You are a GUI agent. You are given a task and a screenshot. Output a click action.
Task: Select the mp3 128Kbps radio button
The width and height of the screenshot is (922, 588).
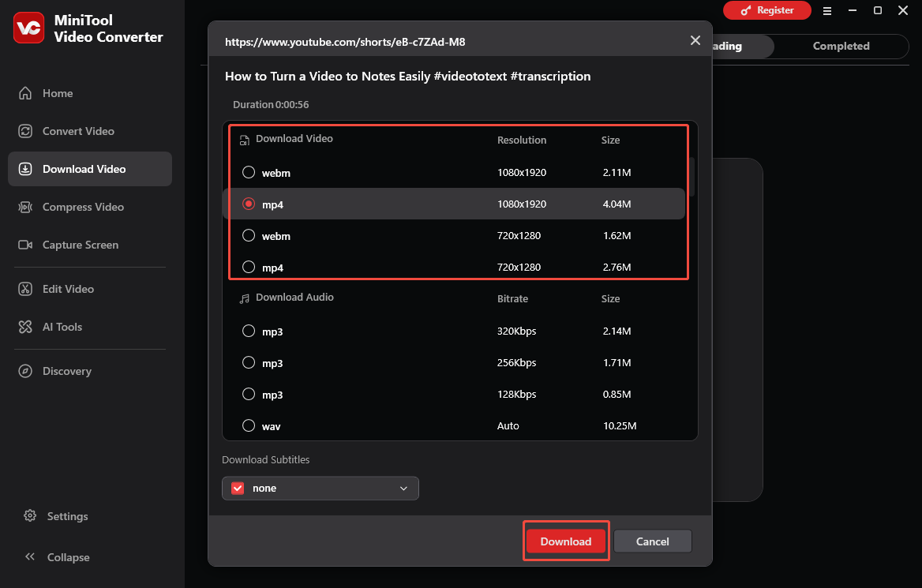coord(249,394)
